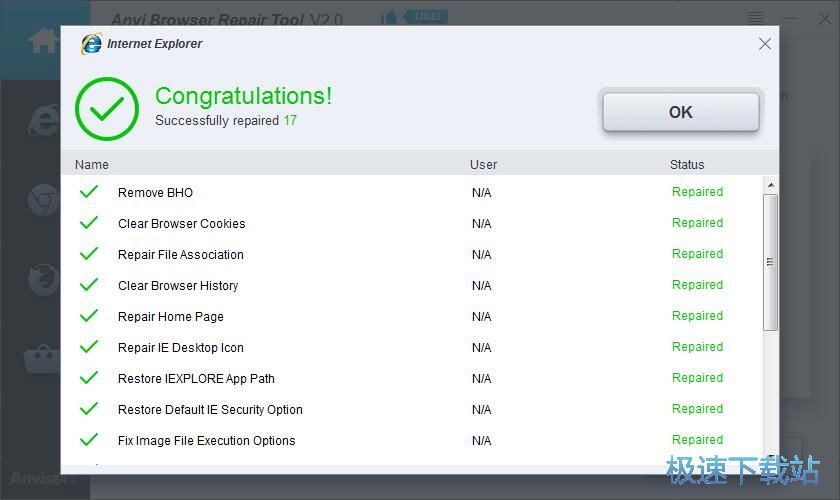Click the checkmark beside Repair Home Page

pos(89,316)
